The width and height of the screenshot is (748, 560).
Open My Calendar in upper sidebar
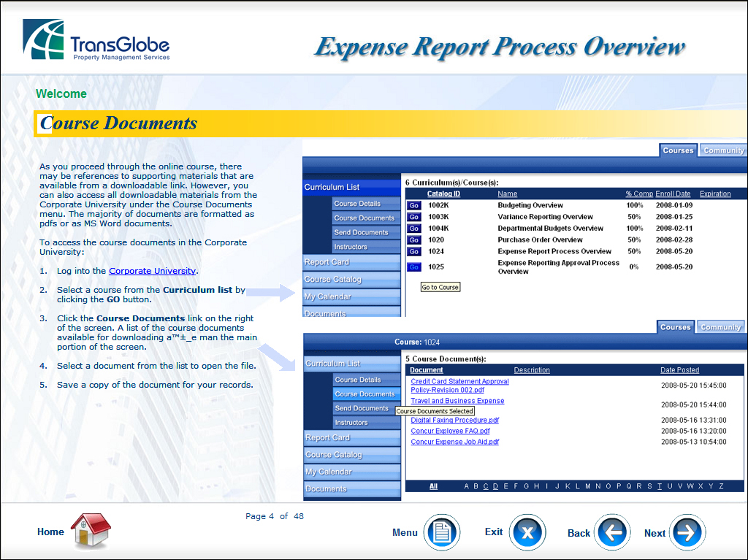pos(351,296)
